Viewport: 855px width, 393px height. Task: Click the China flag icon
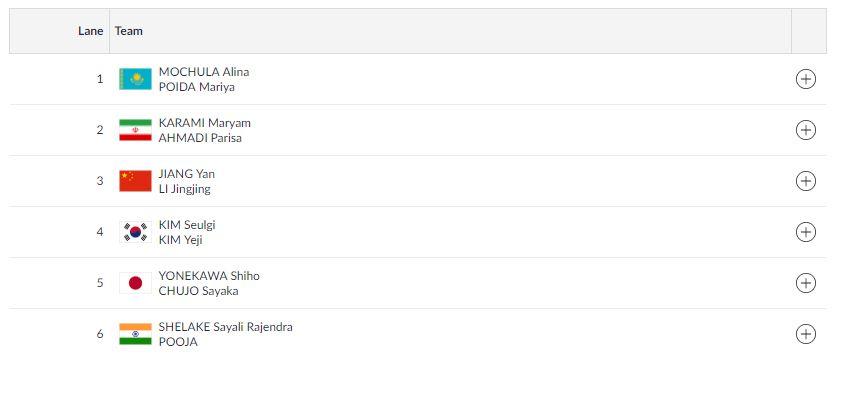point(135,181)
